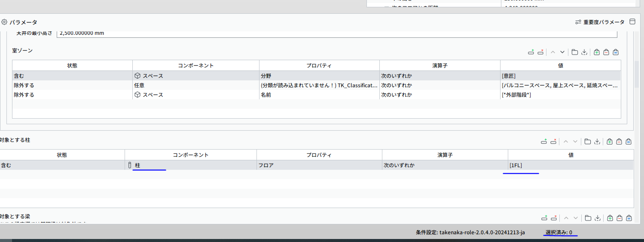Move the 対象とする柱 row down

click(x=575, y=141)
